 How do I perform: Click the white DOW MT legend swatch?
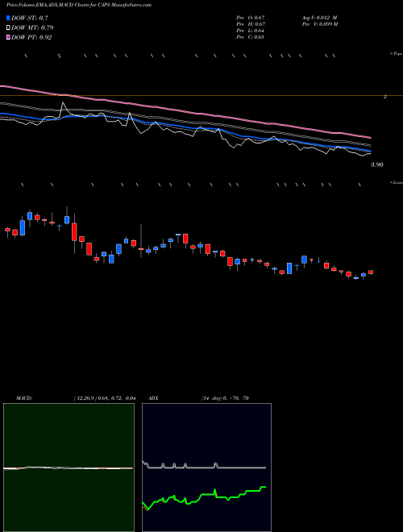coord(9,28)
